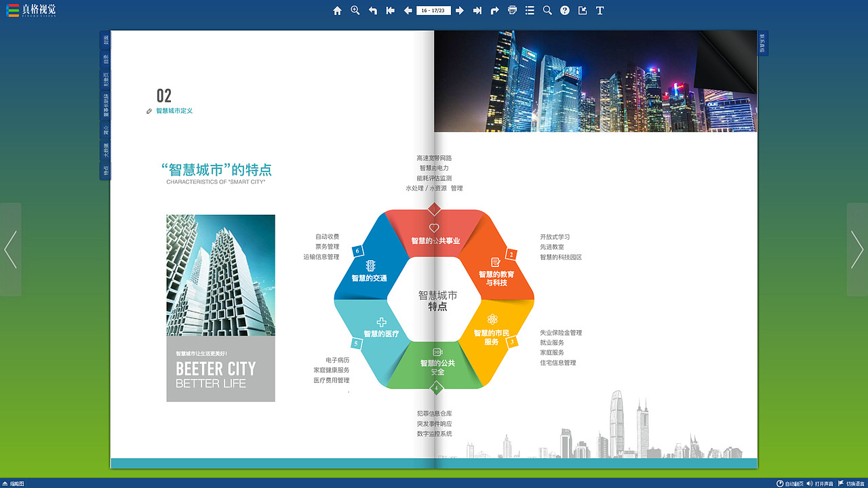Go to the next page arrow in toolbar

460,10
